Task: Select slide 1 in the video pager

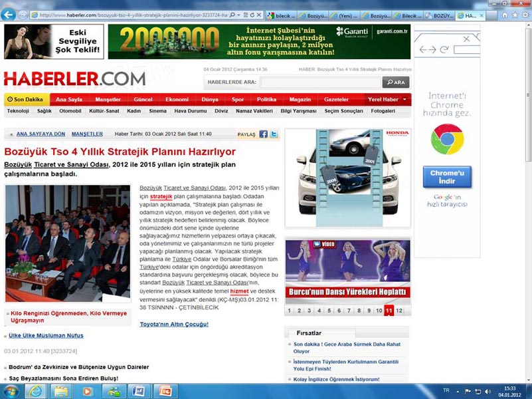Action: point(290,311)
